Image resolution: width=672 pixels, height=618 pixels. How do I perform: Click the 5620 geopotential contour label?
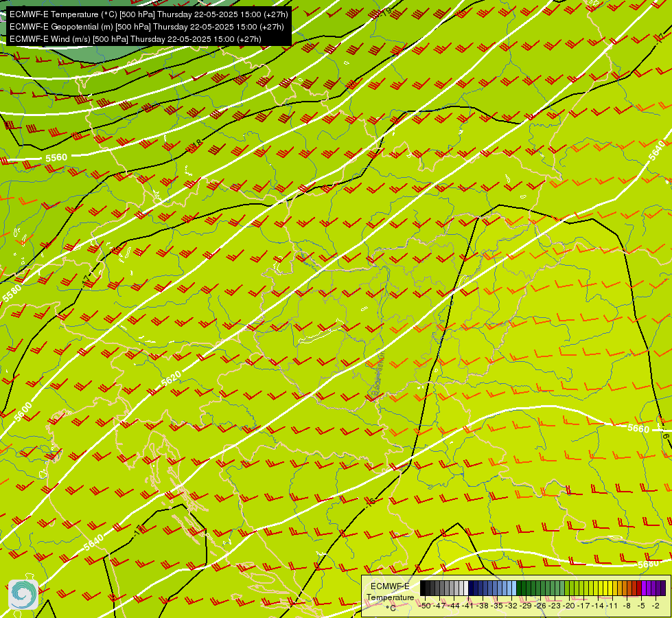171,378
